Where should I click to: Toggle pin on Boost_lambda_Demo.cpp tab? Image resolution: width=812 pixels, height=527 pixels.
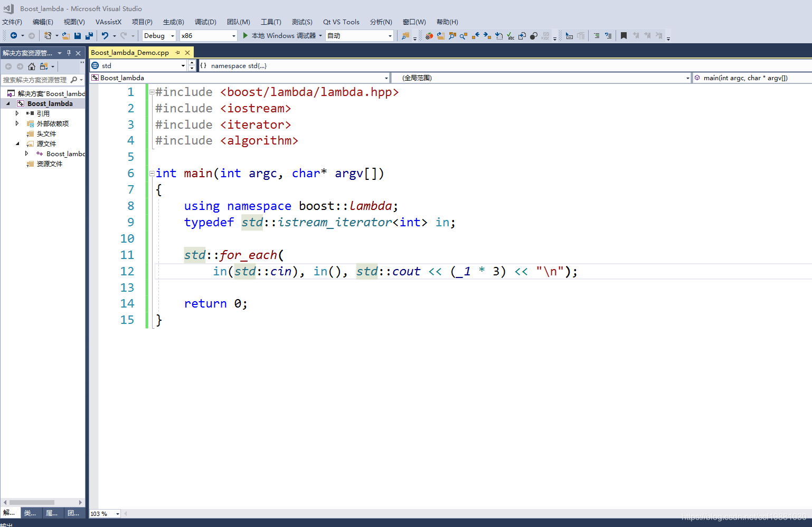177,53
